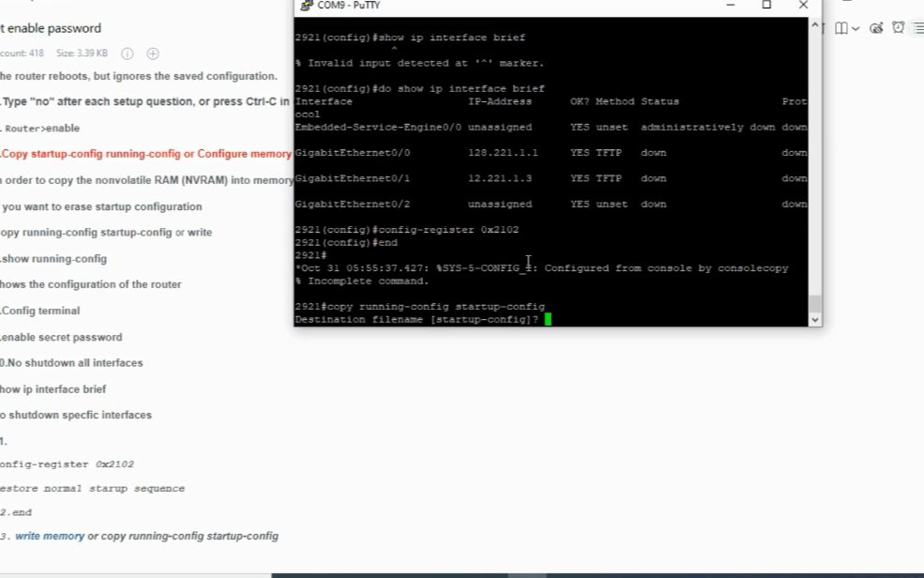Click 'you want to erase startup configuration' line
Image resolution: width=924 pixels, height=578 pixels.
point(102,206)
